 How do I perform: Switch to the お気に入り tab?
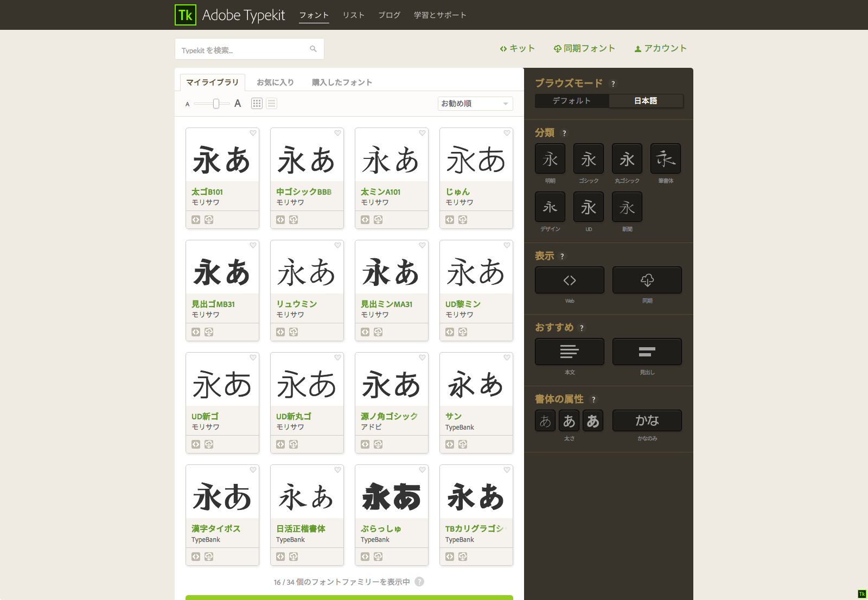[x=276, y=82]
